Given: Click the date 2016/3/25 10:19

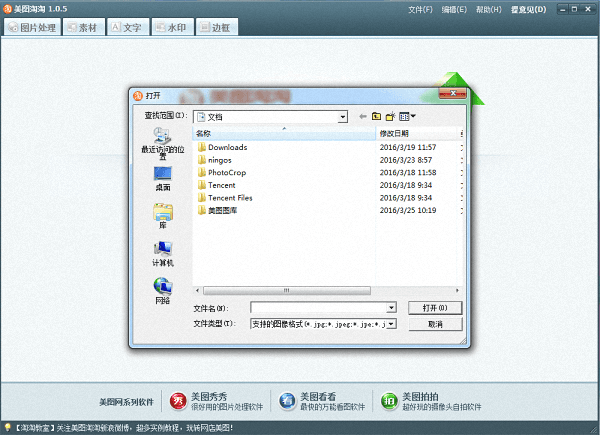Looking at the screenshot, I should [408, 210].
